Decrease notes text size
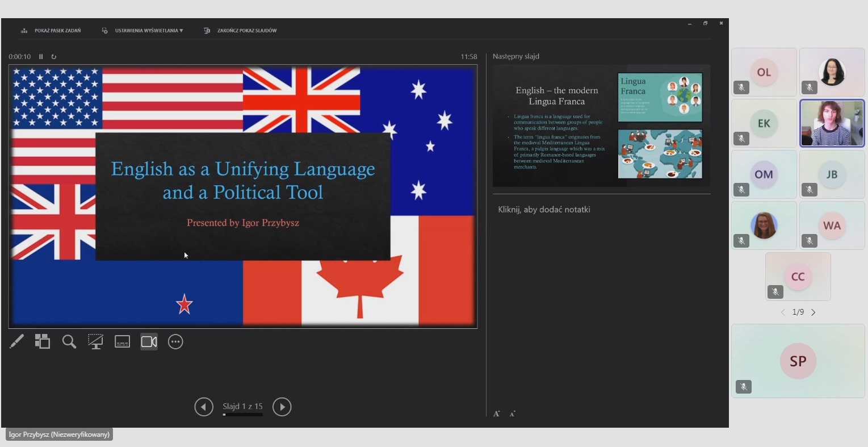Viewport: 868px width, 447px height. click(x=512, y=414)
